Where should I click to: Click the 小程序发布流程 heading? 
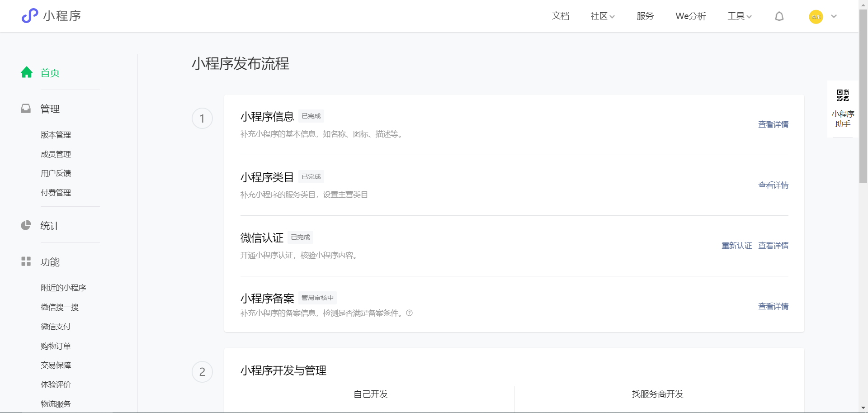pos(241,64)
